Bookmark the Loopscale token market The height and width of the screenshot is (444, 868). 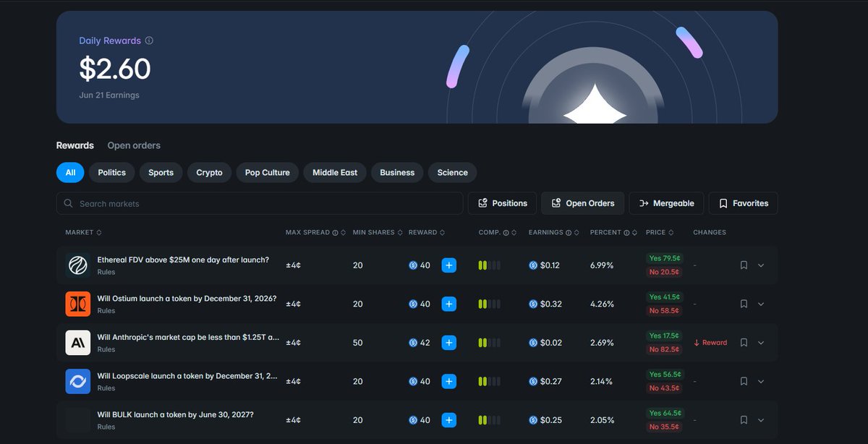point(744,382)
